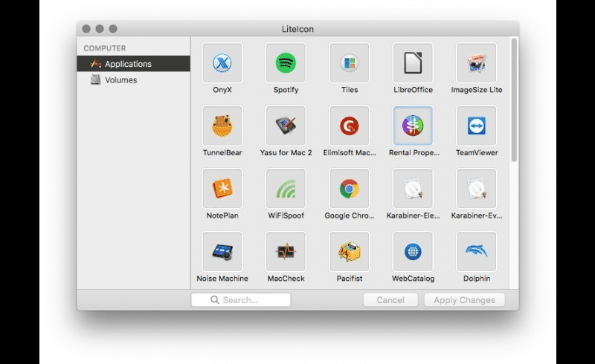
Task: Click the "Google Chro..." label text
Action: (x=349, y=215)
